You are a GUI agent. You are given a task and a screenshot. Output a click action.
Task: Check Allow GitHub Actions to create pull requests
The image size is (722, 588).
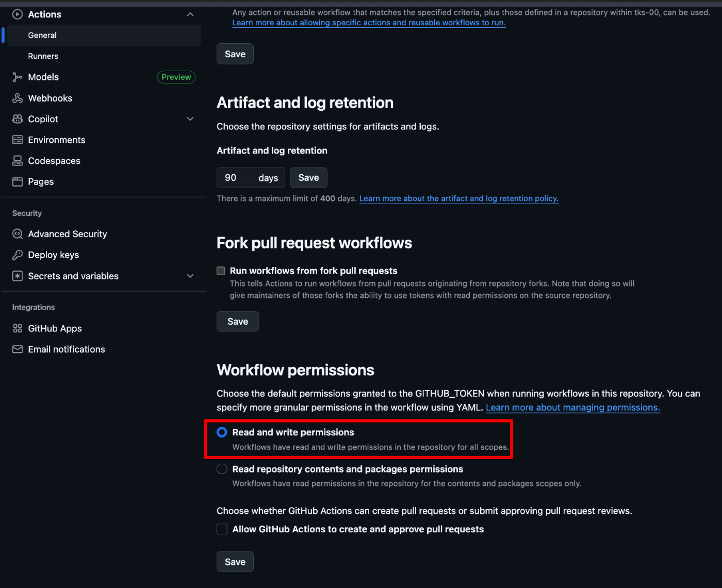222,529
